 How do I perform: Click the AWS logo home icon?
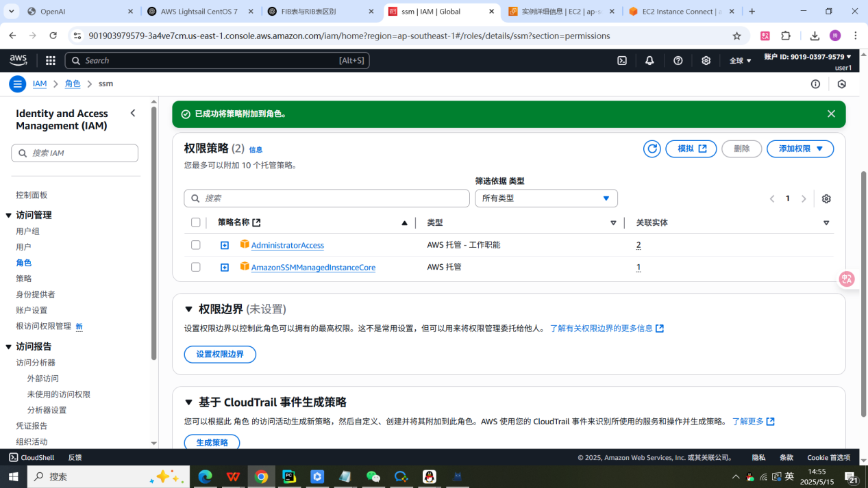point(18,60)
